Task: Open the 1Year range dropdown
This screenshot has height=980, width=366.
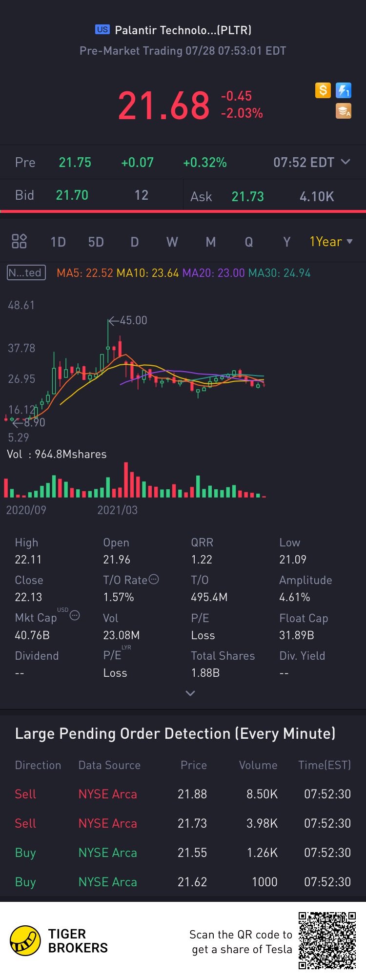Action: [x=331, y=242]
